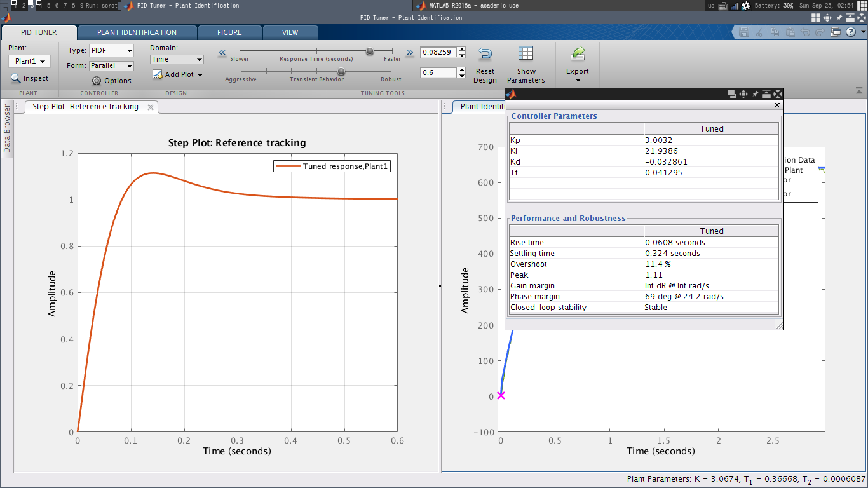Click the Add Plot button
Image resolution: width=868 pixels, height=488 pixels.
pyautogui.click(x=177, y=74)
